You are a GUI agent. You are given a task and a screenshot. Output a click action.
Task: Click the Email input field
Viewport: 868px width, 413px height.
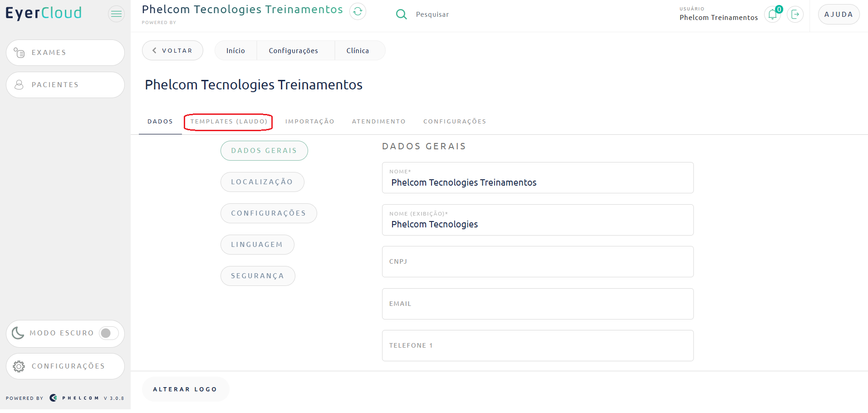[x=538, y=304]
